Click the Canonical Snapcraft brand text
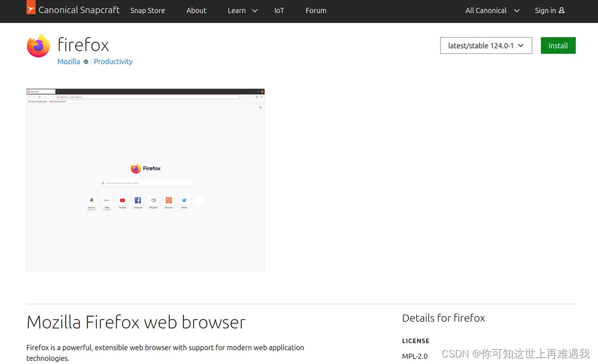 pos(79,10)
